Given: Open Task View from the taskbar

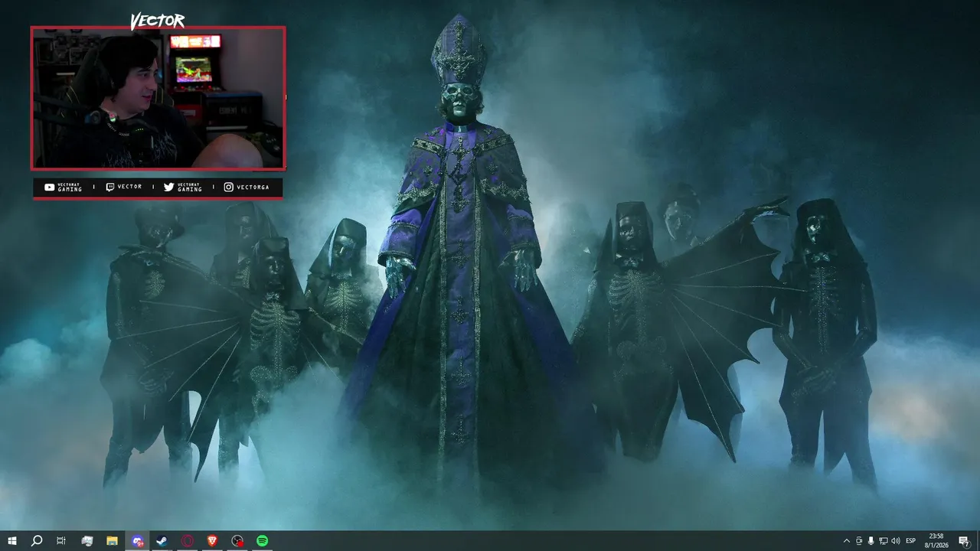Looking at the screenshot, I should pyautogui.click(x=61, y=541).
